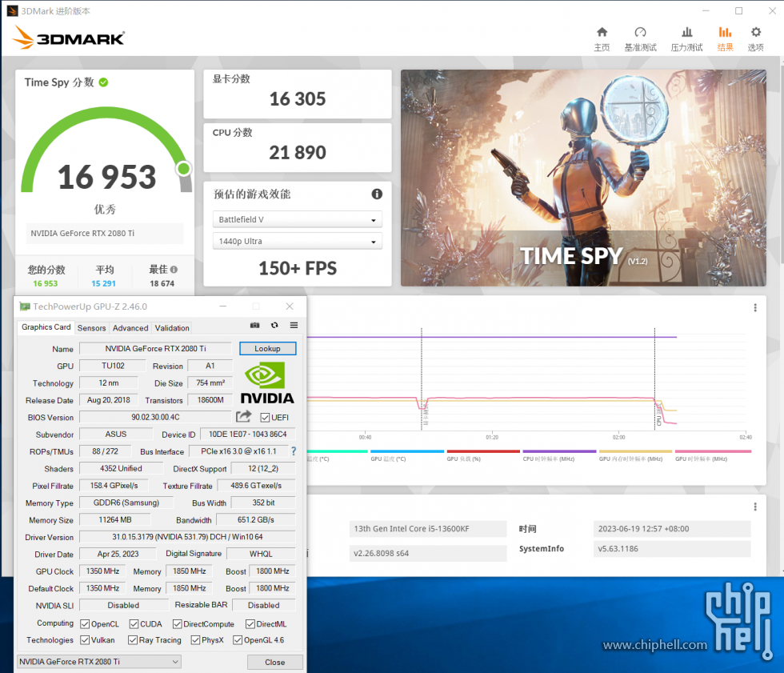Click the GPU 负载 (%) chart legend item
The image size is (784, 673).
coord(483,455)
